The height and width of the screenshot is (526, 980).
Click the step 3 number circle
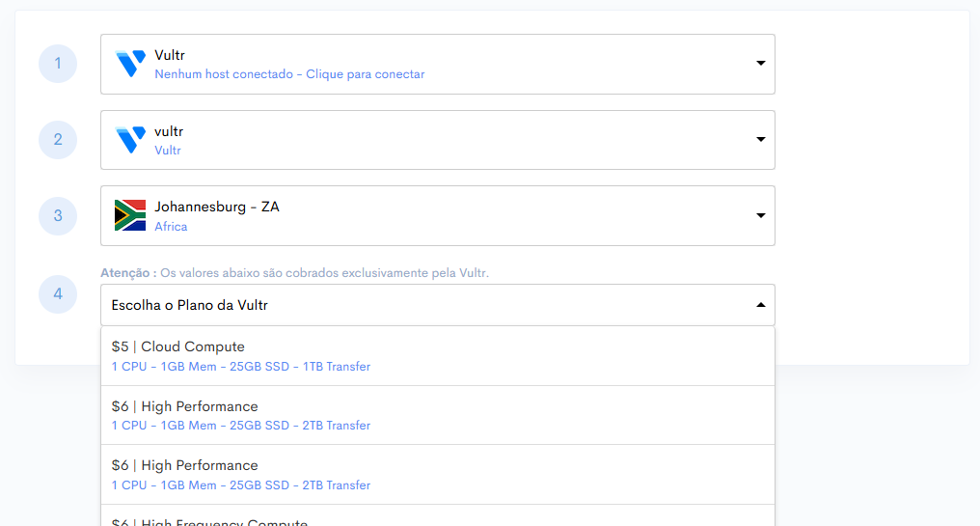tap(58, 216)
